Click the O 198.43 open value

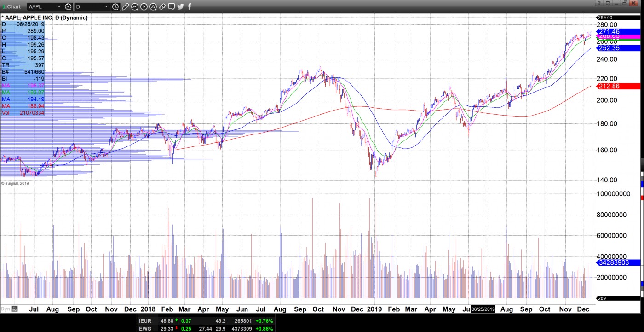(x=35, y=38)
